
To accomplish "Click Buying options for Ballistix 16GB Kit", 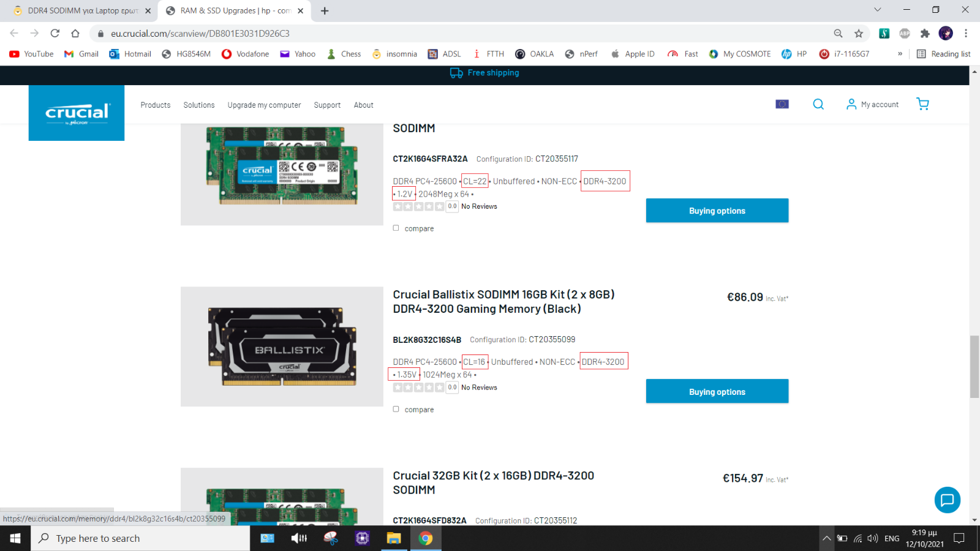I will [717, 391].
